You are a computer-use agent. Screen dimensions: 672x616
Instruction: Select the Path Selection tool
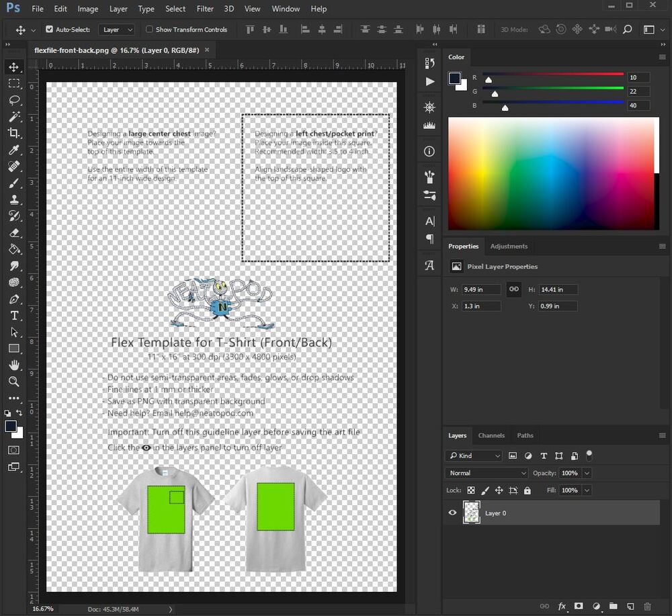coord(13,332)
